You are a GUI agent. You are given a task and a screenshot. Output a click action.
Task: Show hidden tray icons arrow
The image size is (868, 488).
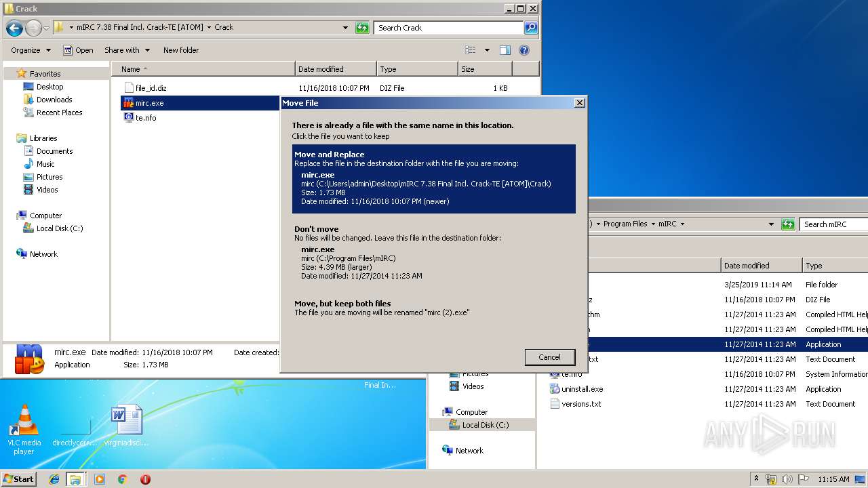[x=756, y=479]
